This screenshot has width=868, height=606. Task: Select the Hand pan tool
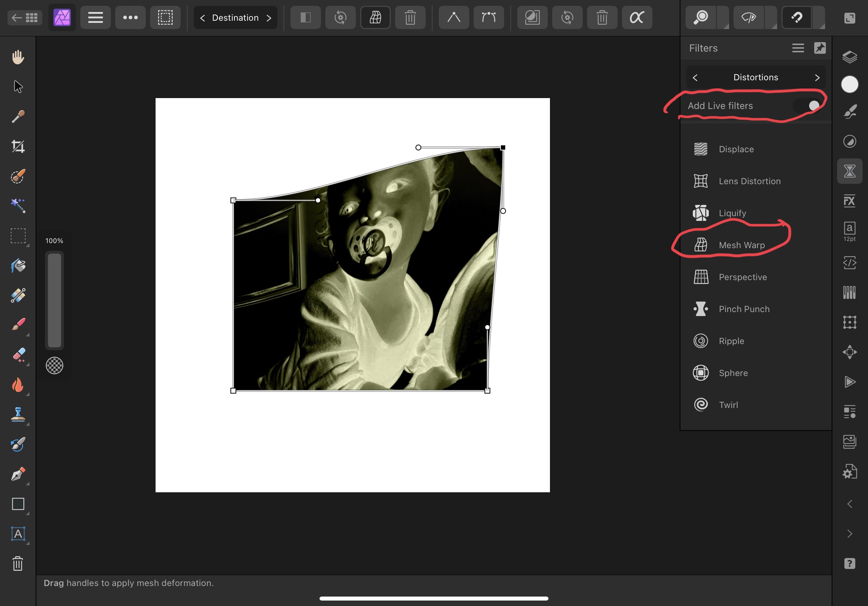pos(18,57)
